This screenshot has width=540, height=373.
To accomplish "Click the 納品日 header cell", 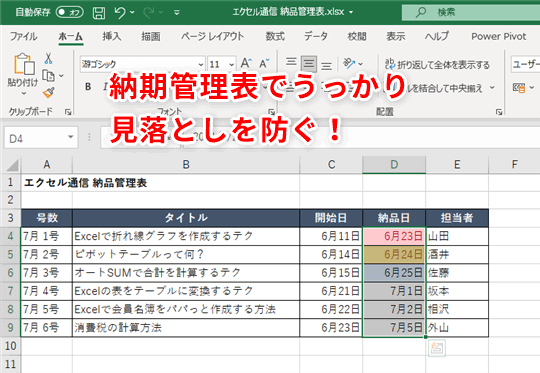I will coord(394,218).
